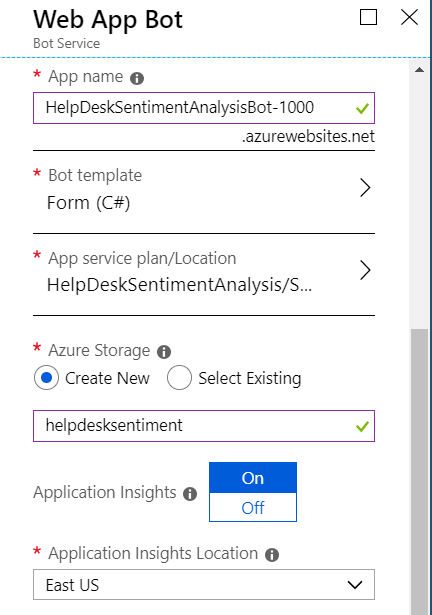Select the Select Existing storage radio button

click(x=179, y=378)
